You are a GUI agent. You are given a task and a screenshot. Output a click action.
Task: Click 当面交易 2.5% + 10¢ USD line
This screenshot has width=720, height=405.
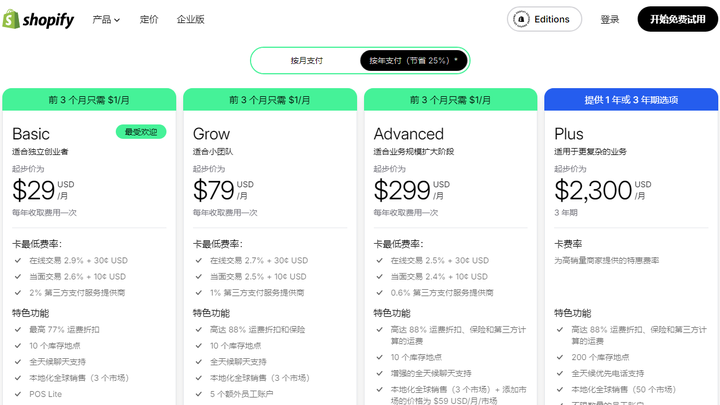(258, 276)
